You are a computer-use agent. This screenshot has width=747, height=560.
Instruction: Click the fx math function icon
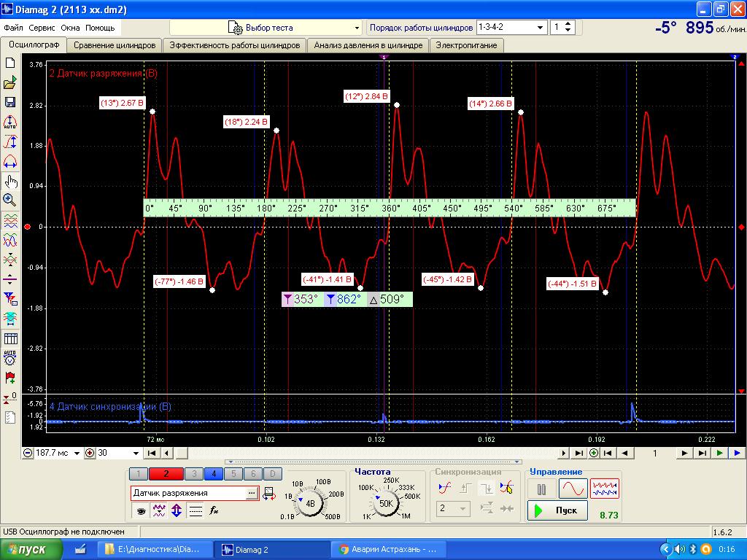coord(214,511)
